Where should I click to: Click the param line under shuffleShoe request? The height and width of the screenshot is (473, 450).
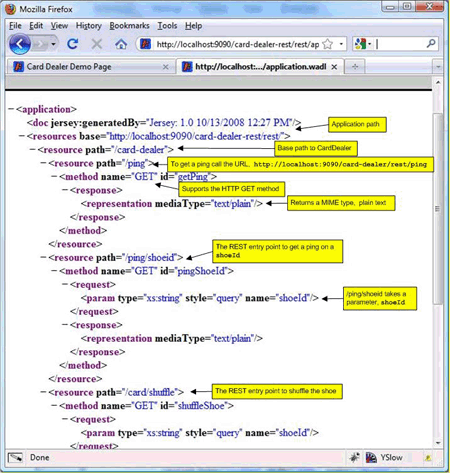[200, 433]
